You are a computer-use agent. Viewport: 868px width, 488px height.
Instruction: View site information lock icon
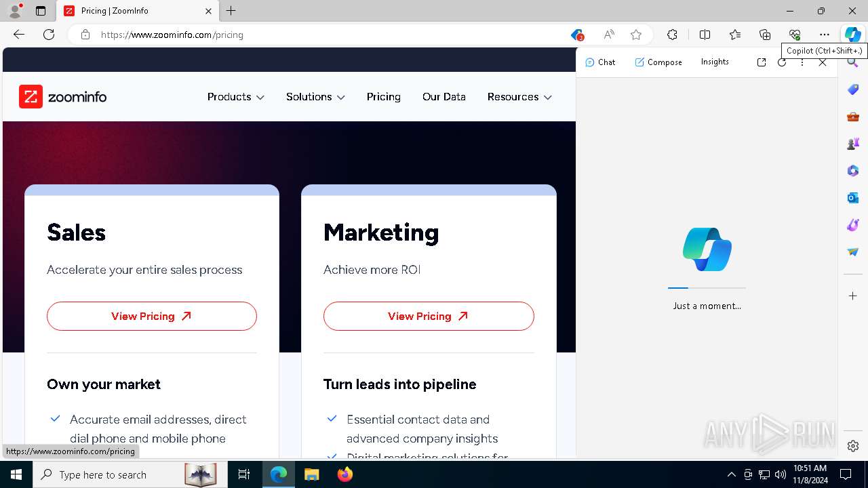pyautogui.click(x=85, y=35)
